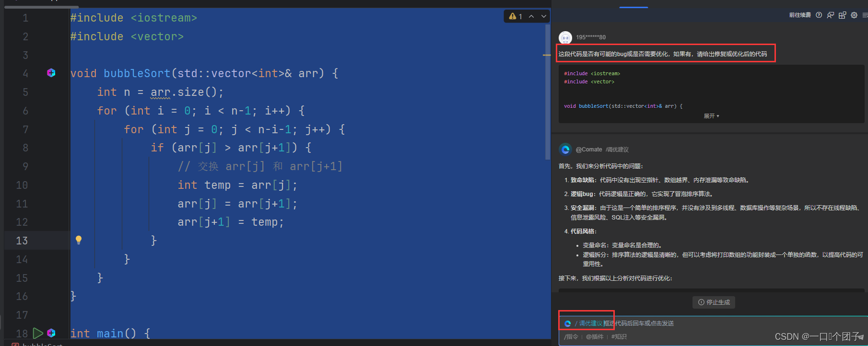Expand the collapsed code snippet with 展开

[711, 116]
